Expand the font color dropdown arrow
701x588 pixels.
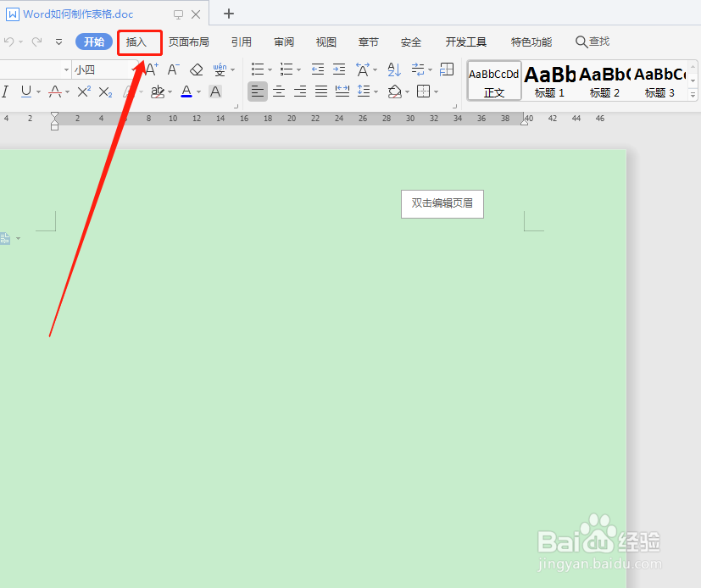point(199,92)
